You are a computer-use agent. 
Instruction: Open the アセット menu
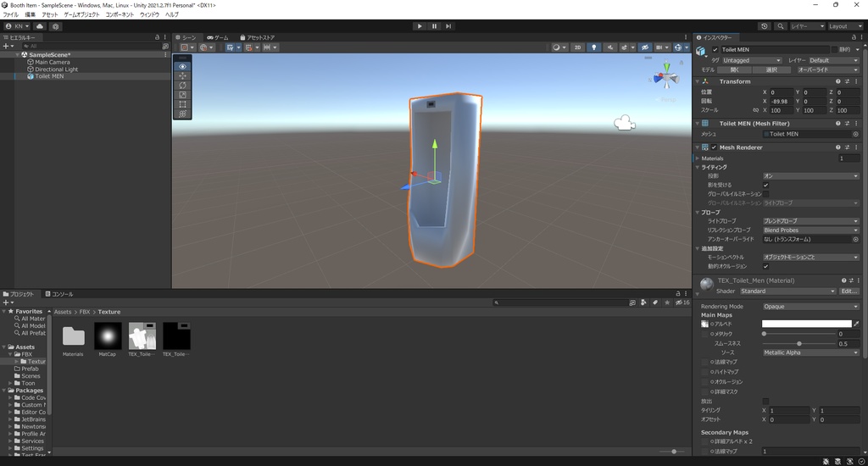point(49,14)
